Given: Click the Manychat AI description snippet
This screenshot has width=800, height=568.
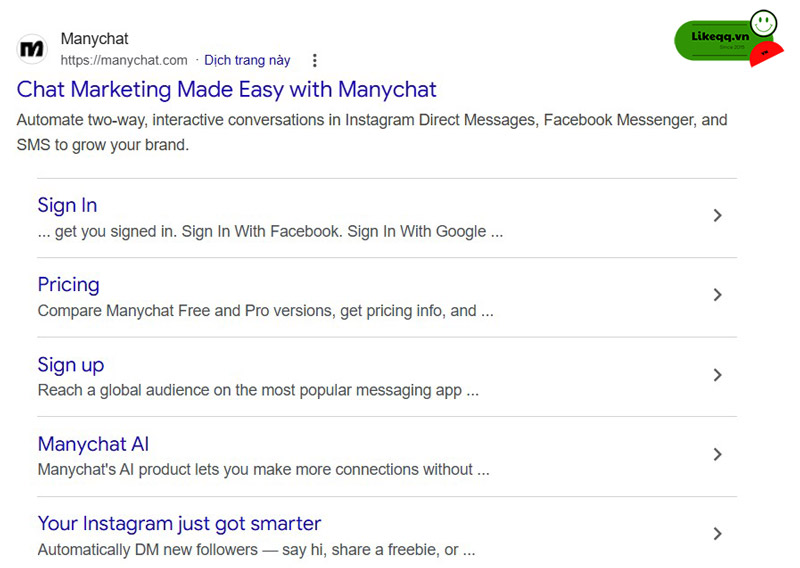Looking at the screenshot, I should tap(263, 469).
